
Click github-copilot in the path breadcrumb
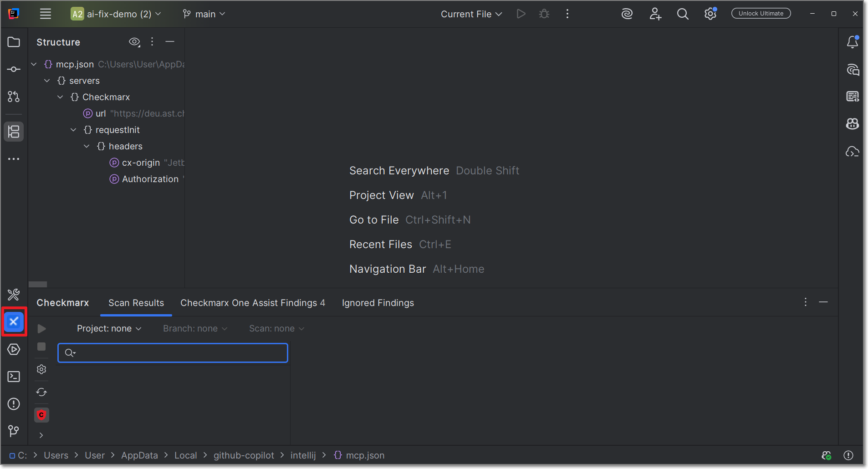[244, 455]
